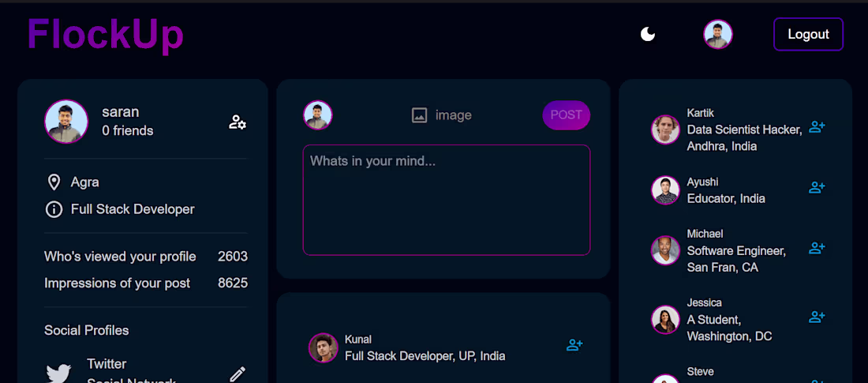Viewport: 868px width, 383px height.
Task: Click saran's profile picture in the sidebar
Action: tap(66, 122)
